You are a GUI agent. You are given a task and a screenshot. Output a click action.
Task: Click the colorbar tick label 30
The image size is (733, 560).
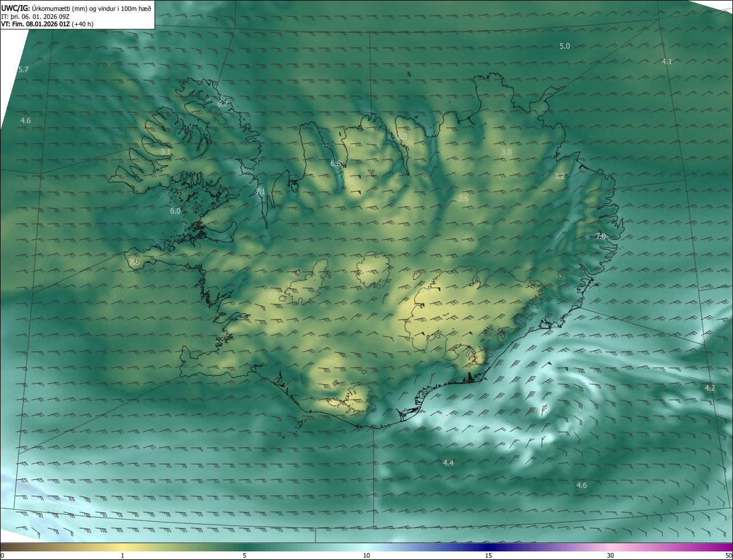(610, 555)
